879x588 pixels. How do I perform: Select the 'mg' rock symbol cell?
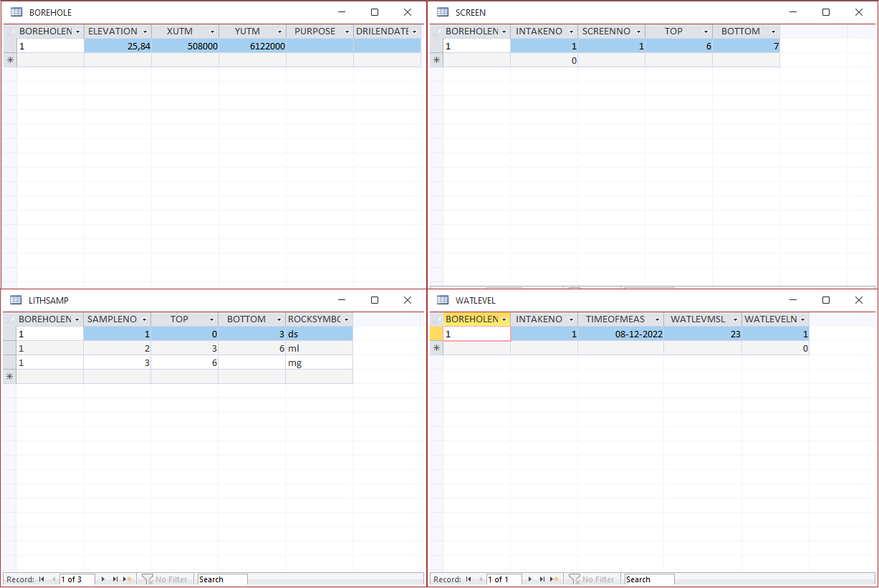(319, 362)
